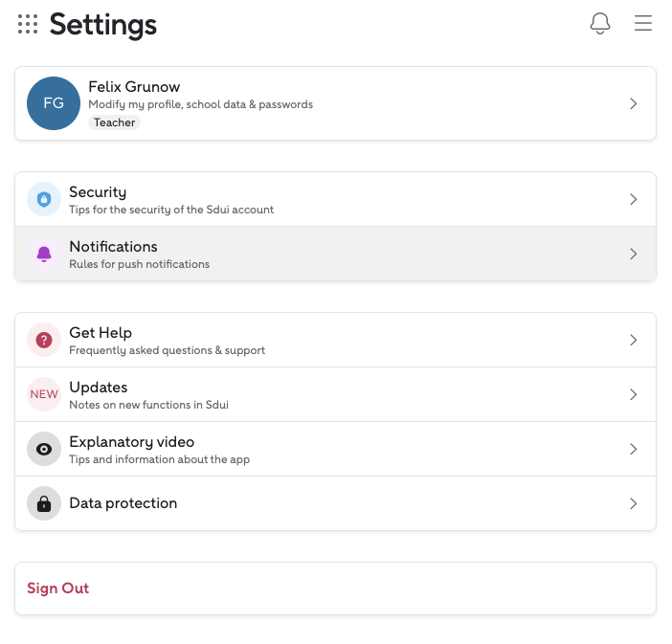Click the NEW Updates badge icon
The image size is (672, 644).
point(44,394)
